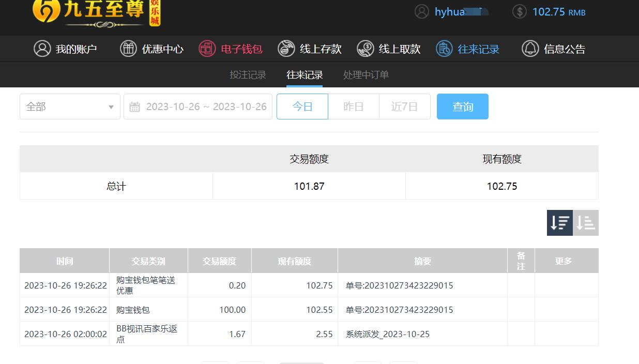Select the 今日 date filter

click(x=302, y=107)
